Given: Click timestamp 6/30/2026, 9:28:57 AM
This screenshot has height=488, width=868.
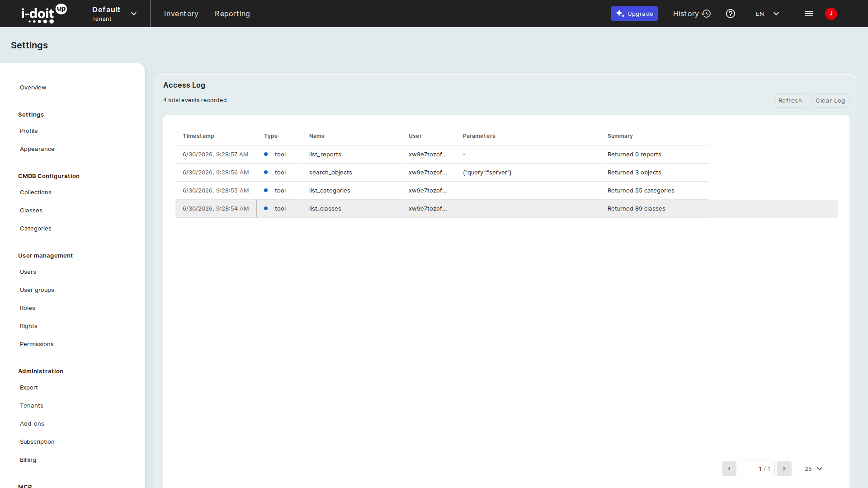Looking at the screenshot, I should [216, 154].
